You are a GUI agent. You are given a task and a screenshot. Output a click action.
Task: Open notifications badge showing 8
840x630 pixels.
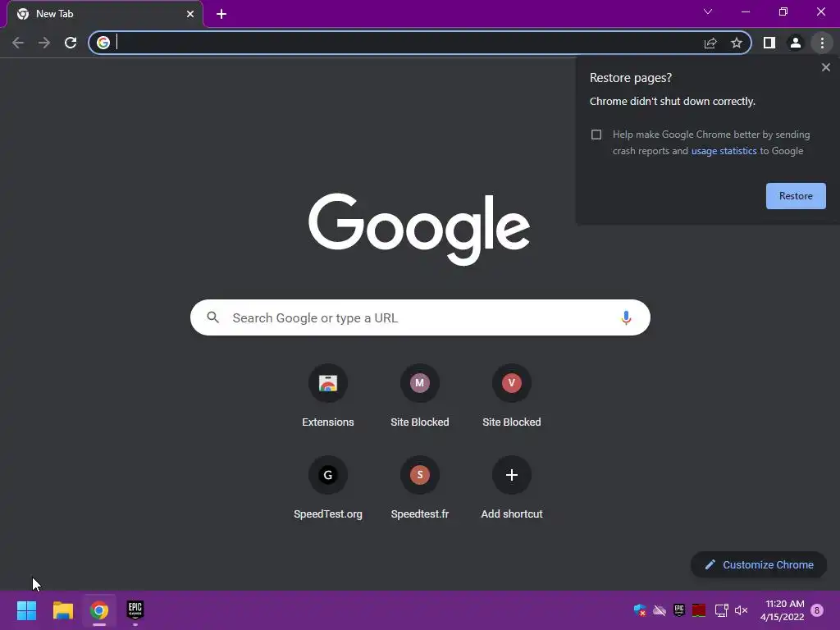click(817, 610)
